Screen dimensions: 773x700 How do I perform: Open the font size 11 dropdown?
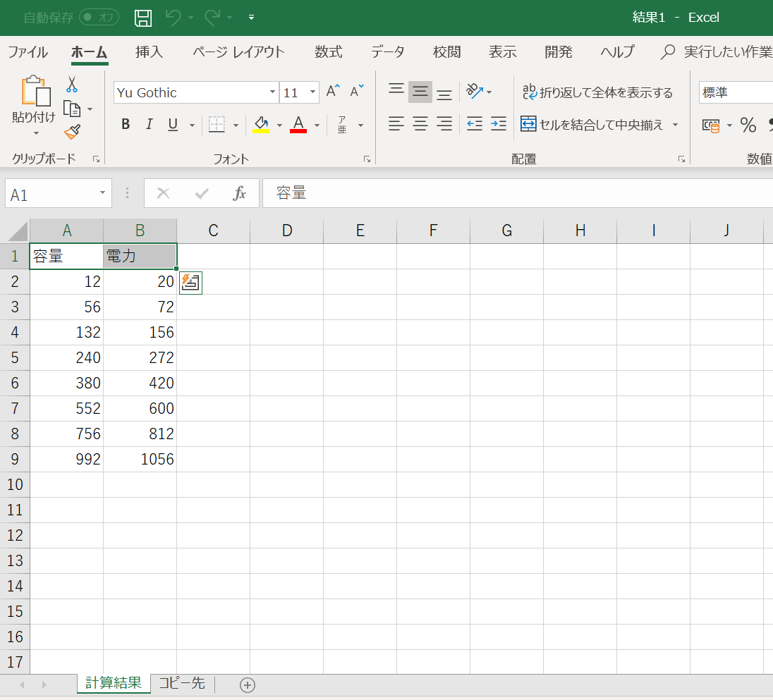pyautogui.click(x=312, y=92)
